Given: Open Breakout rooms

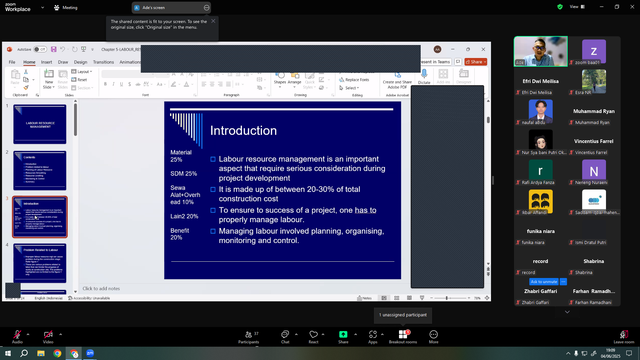Looking at the screenshot, I should [x=403, y=337].
